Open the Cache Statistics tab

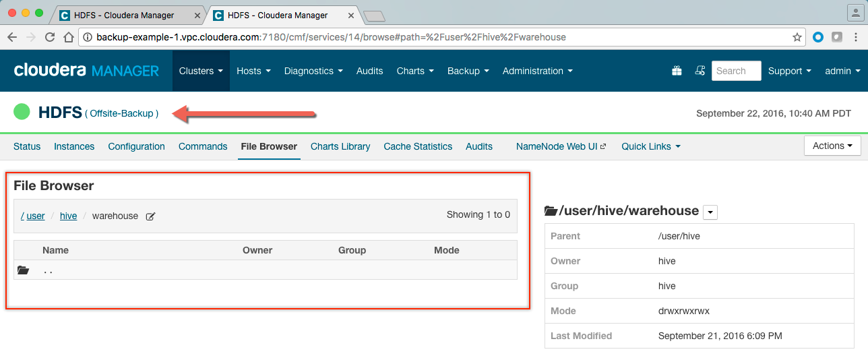pyautogui.click(x=418, y=146)
